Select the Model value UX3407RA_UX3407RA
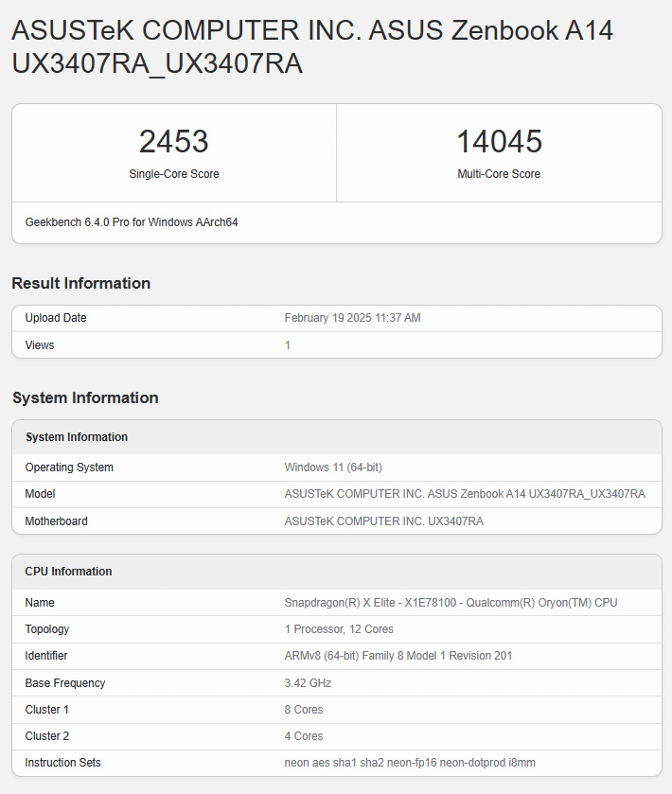672x794 pixels. point(465,494)
